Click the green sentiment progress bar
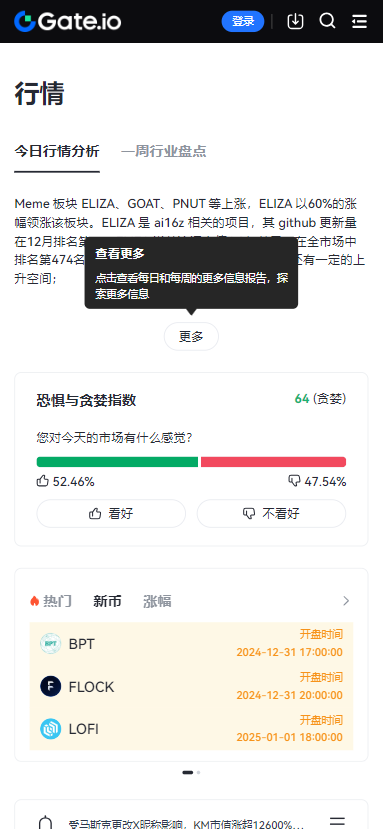This screenshot has height=829, width=383. (117, 462)
